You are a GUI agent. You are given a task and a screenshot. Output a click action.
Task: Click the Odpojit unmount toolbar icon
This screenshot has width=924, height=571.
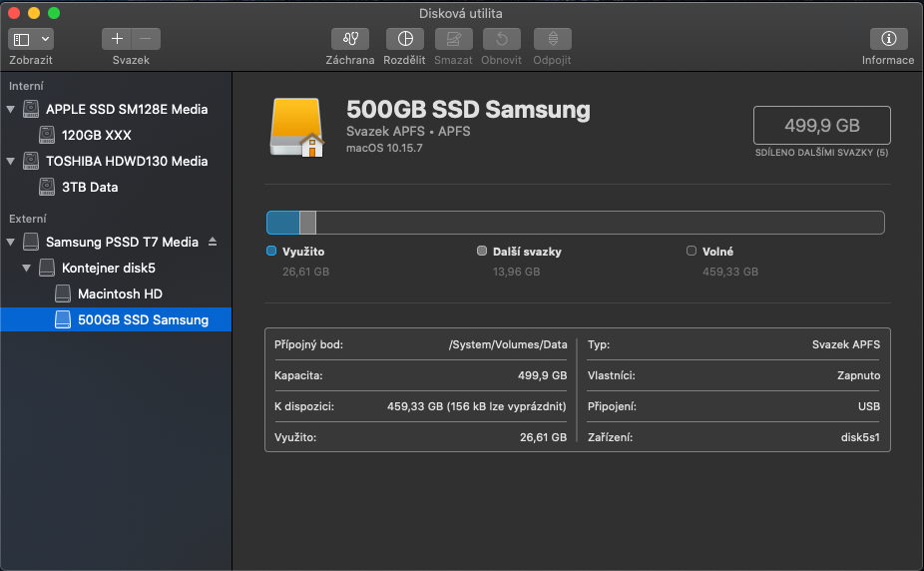click(x=552, y=39)
